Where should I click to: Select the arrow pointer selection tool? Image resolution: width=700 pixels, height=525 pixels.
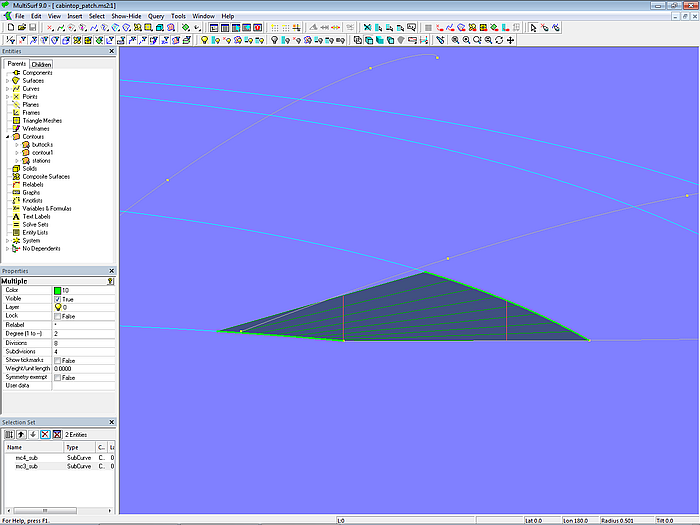533,28
